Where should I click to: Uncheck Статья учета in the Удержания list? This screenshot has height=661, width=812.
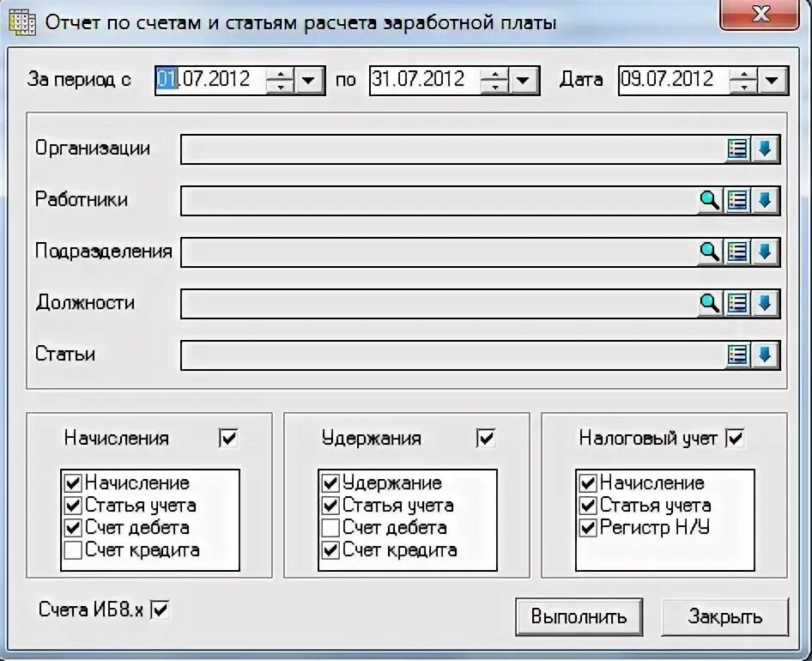click(x=330, y=506)
